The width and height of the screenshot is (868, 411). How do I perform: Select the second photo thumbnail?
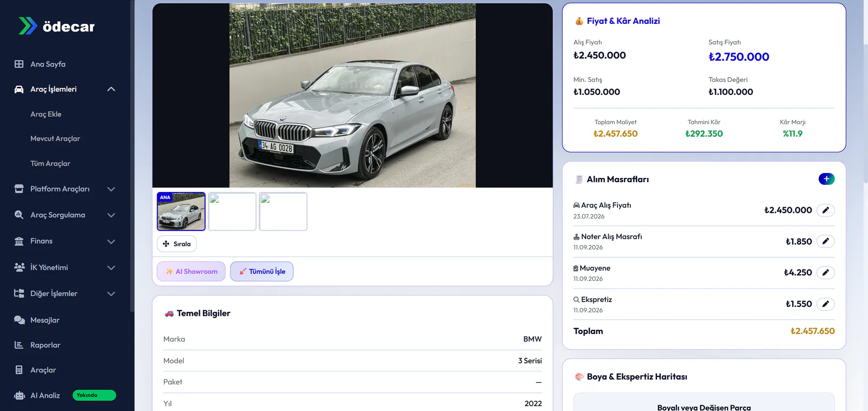pos(232,211)
